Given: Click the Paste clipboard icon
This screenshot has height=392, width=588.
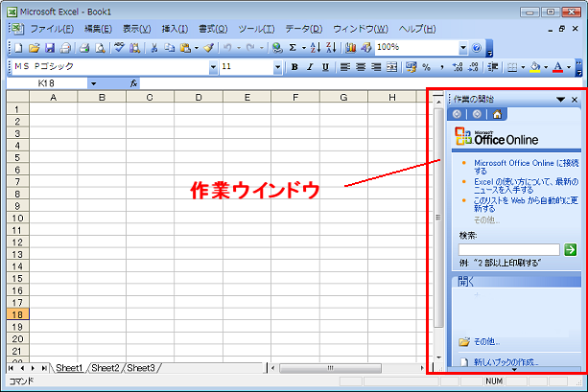Looking at the screenshot, I should click(x=185, y=48).
